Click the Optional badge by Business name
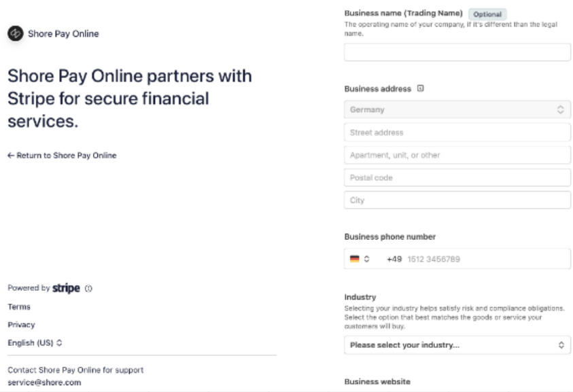Screen dimensions: 573x392 pyautogui.click(x=487, y=14)
